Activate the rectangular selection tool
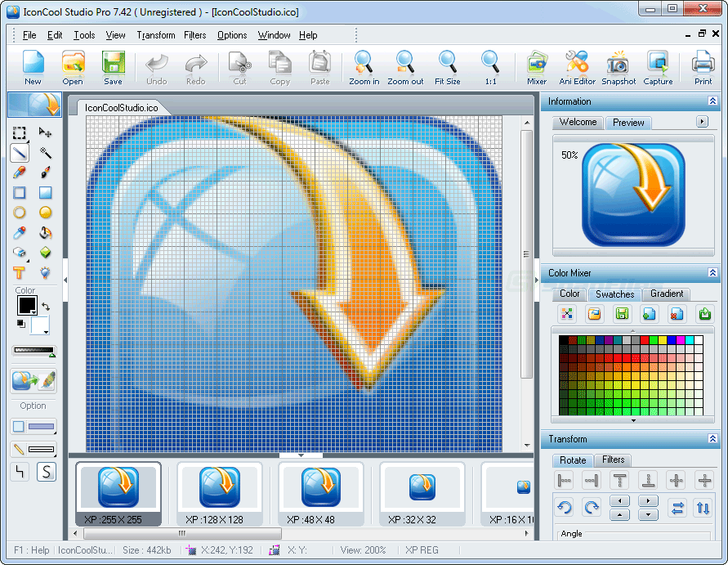Viewport: 728px width, 565px height. tap(20, 133)
